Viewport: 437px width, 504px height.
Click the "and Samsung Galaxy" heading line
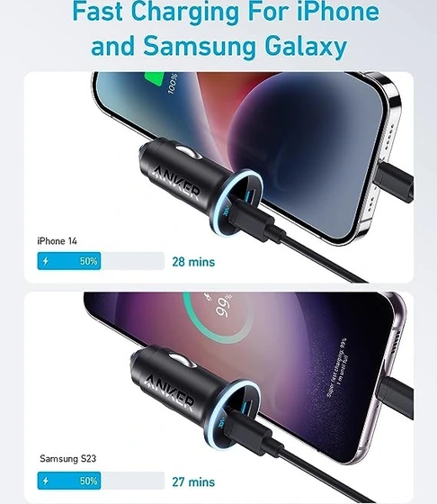tap(219, 46)
